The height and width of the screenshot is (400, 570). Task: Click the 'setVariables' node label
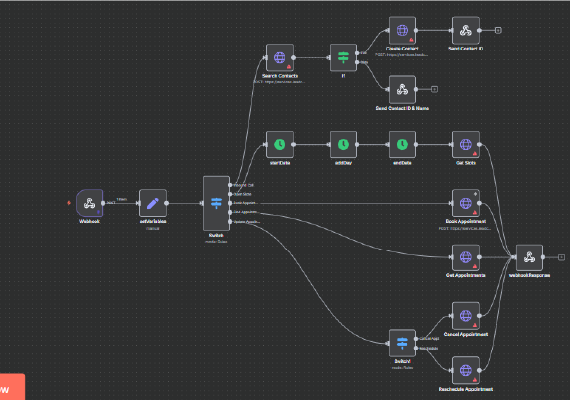(153, 221)
